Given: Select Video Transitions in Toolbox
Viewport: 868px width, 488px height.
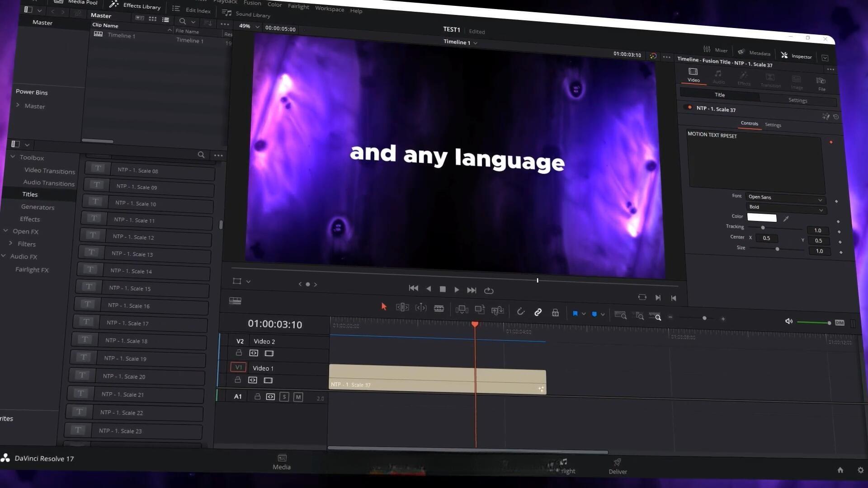Looking at the screenshot, I should (x=49, y=171).
